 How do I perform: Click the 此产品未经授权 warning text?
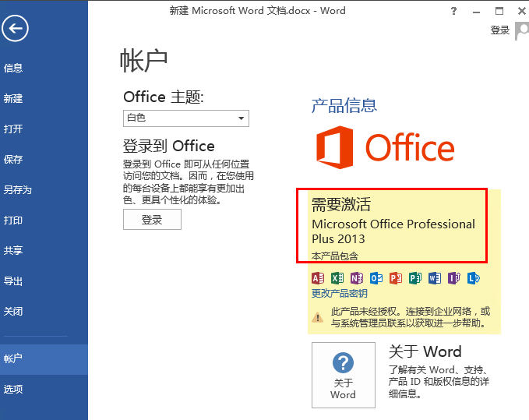tap(411, 317)
